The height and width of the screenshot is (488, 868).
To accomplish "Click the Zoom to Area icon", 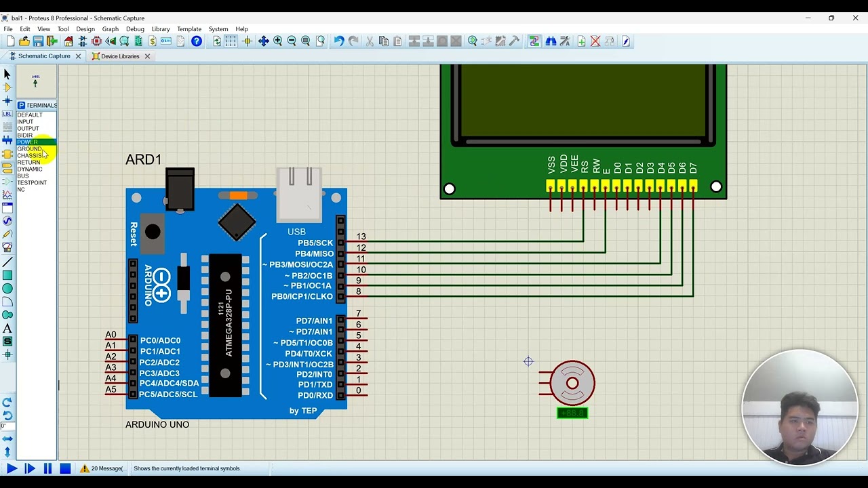I will [321, 41].
